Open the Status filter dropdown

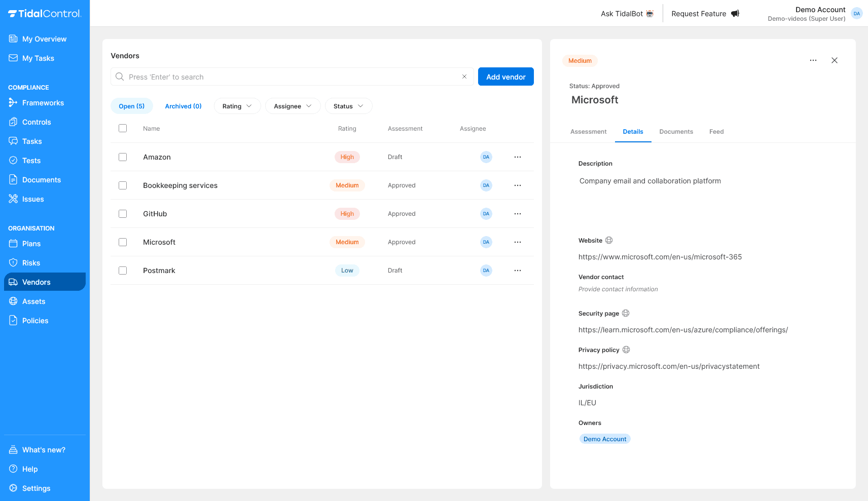pos(348,106)
